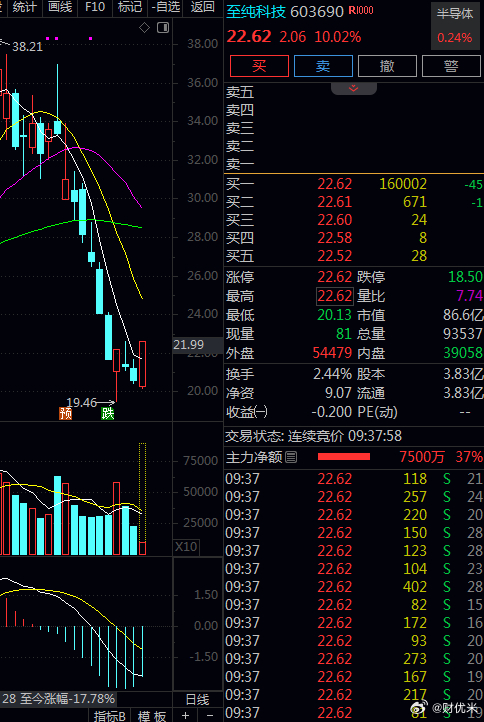Click the 7500万 net inflow value
Screen dimensions: 484x722
(x=422, y=457)
